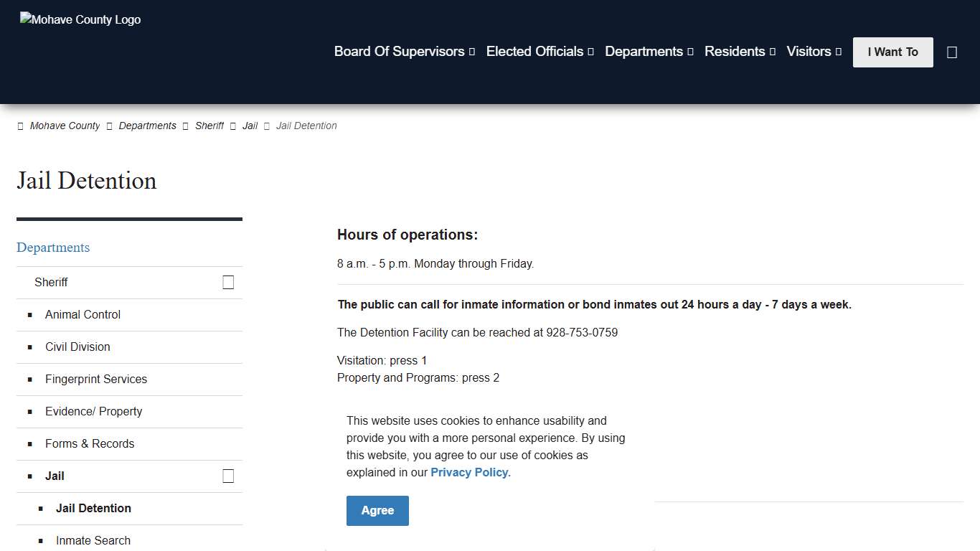Expand the Sheriff sidebar section toggle
This screenshot has width=980, height=551.
228,283
